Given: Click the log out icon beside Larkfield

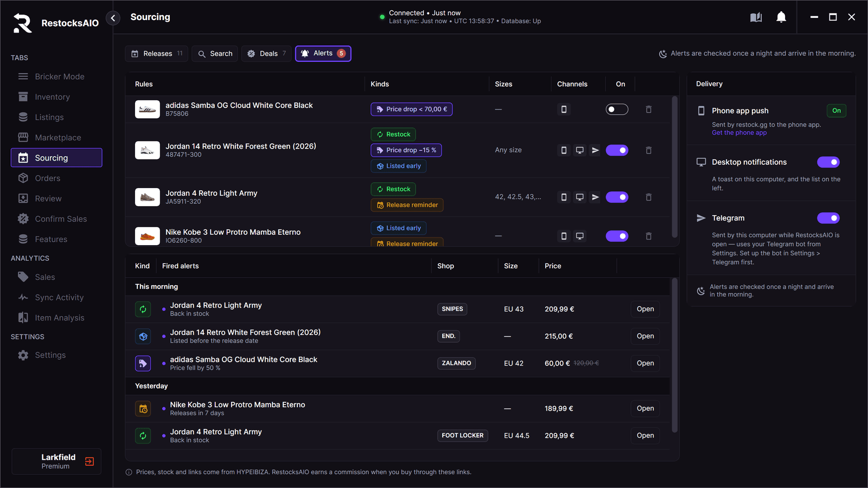Looking at the screenshot, I should coord(90,461).
